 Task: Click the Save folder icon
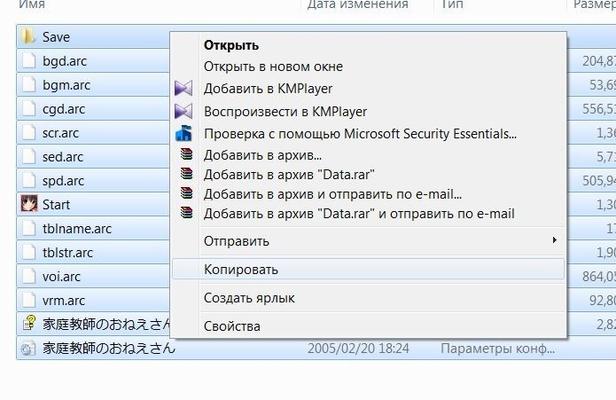[x=28, y=37]
